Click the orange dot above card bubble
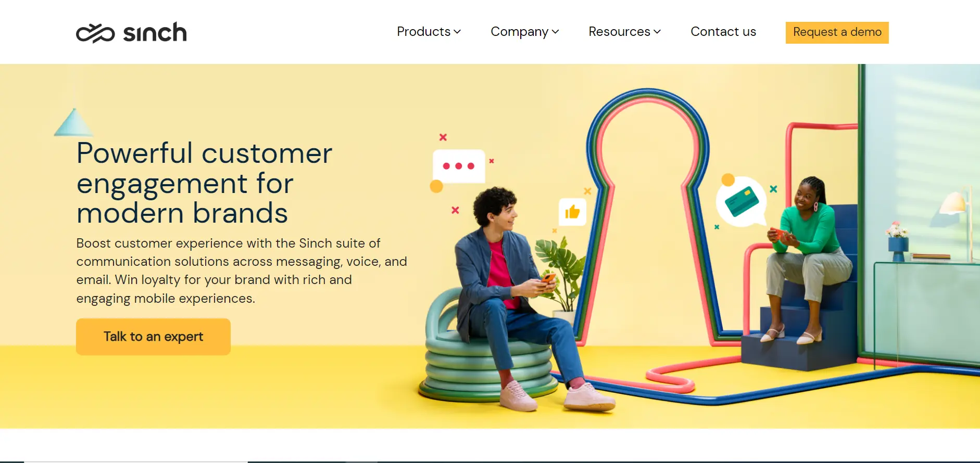 tap(728, 180)
